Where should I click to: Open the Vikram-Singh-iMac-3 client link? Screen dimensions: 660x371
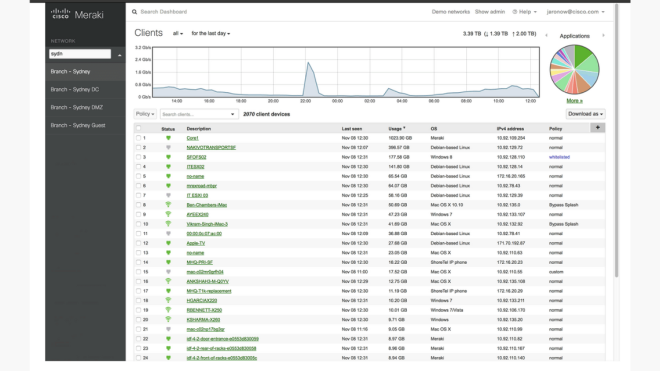coord(207,224)
